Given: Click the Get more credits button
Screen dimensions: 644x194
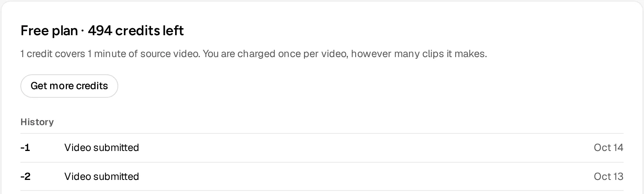Looking at the screenshot, I should click(x=69, y=86).
